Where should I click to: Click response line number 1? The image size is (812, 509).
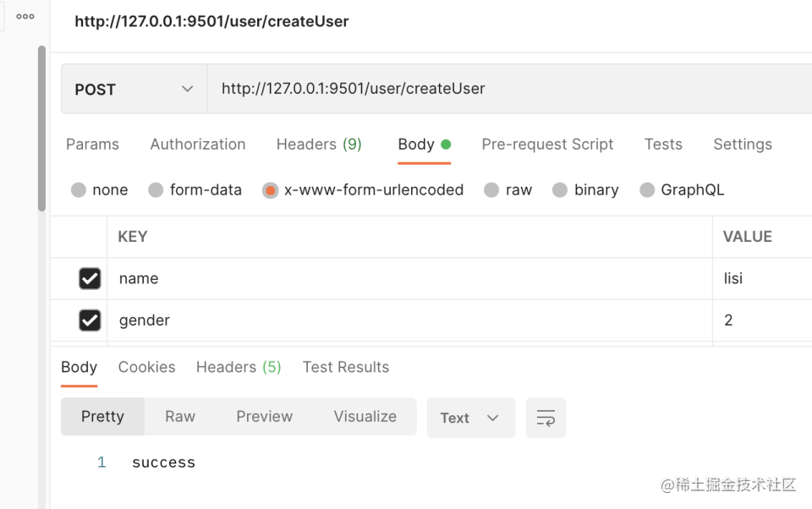point(101,462)
